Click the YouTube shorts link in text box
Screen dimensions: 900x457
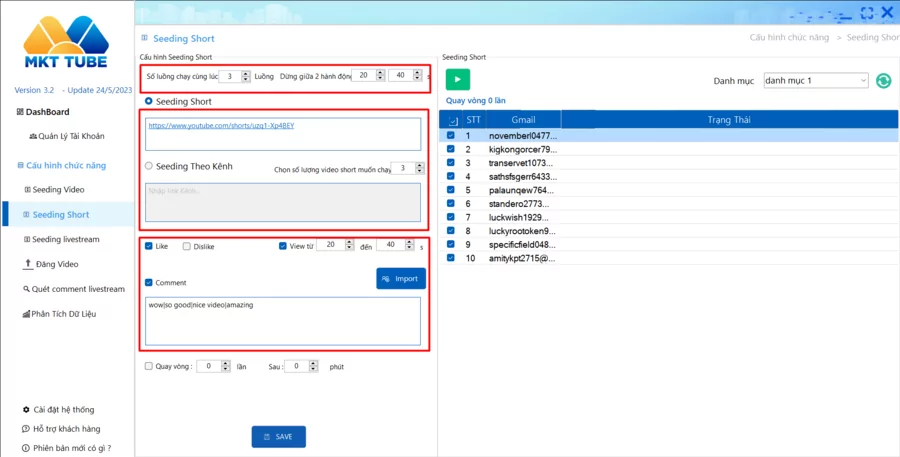221,125
